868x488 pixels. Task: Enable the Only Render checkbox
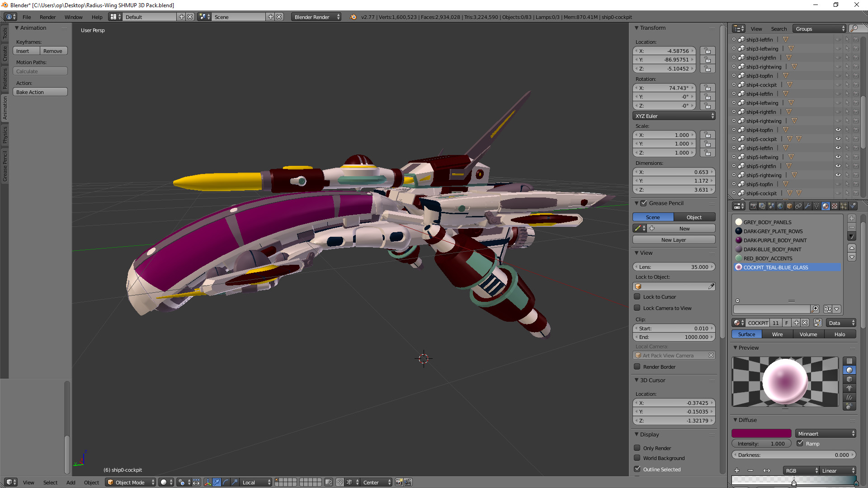637,448
